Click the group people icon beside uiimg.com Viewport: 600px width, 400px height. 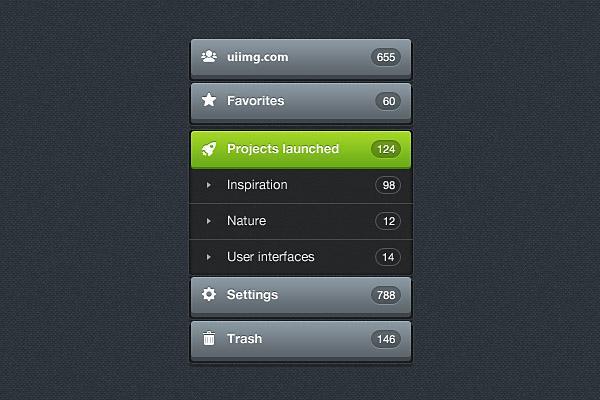coord(209,57)
